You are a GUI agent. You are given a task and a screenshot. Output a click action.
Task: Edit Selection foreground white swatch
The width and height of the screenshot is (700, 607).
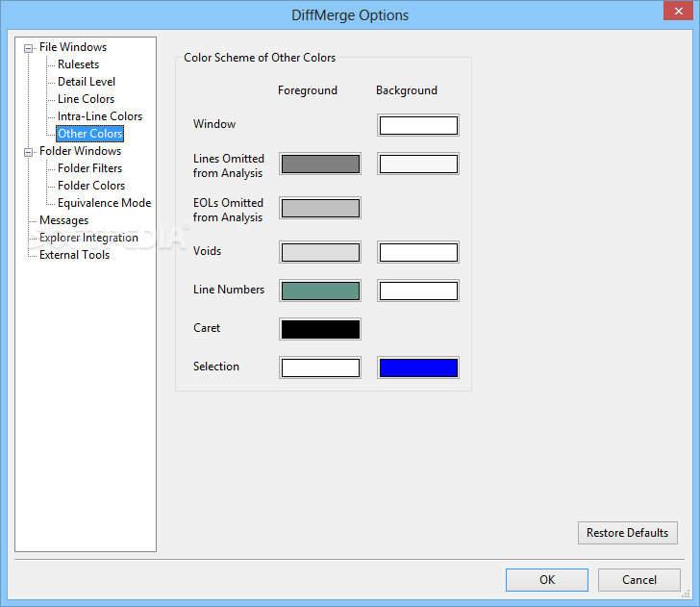pyautogui.click(x=320, y=368)
